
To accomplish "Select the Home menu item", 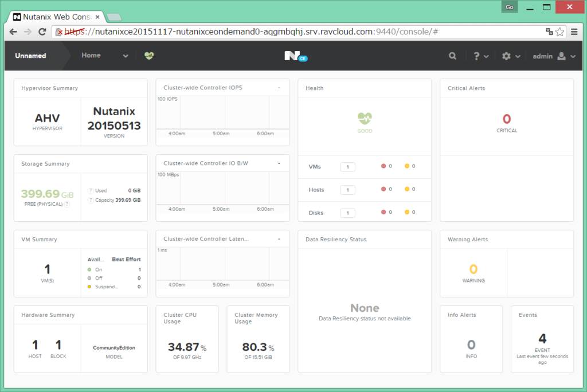I will pos(91,56).
